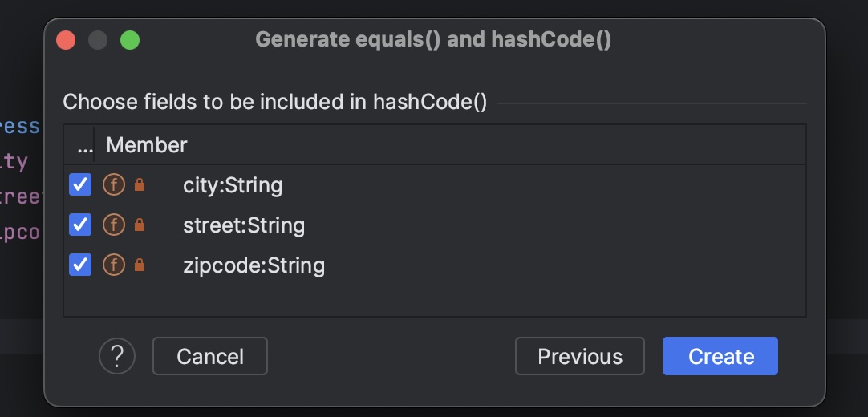
Task: Click the private lock icon for street
Action: [x=140, y=225]
